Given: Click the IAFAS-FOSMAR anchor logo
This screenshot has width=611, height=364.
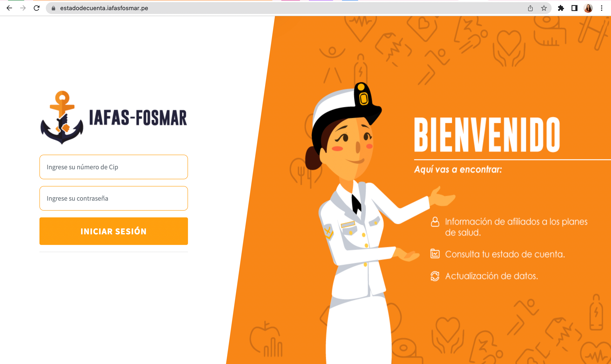Looking at the screenshot, I should [x=62, y=118].
